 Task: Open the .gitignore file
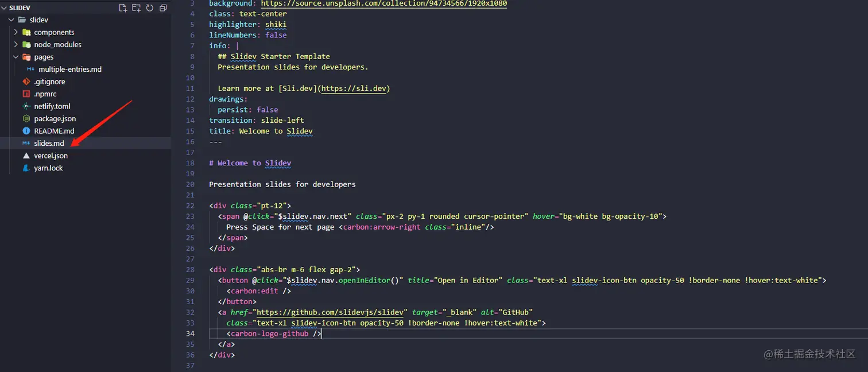(x=49, y=82)
